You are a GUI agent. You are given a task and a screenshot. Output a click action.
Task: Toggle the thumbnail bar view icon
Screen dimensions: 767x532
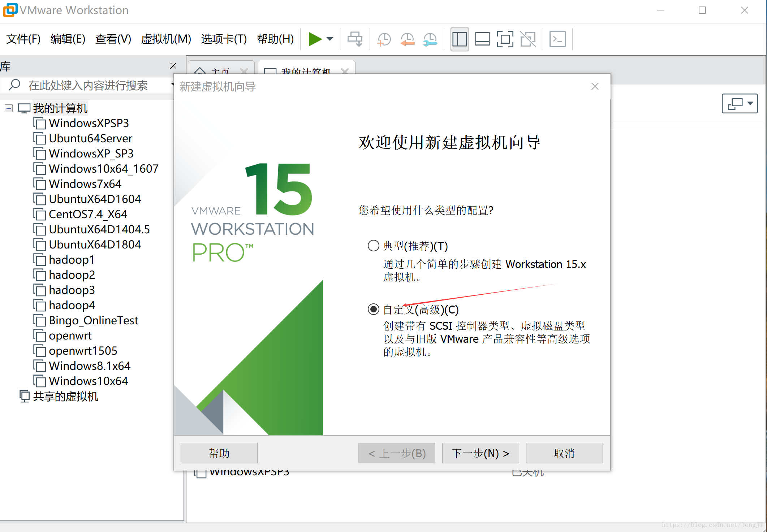click(482, 39)
